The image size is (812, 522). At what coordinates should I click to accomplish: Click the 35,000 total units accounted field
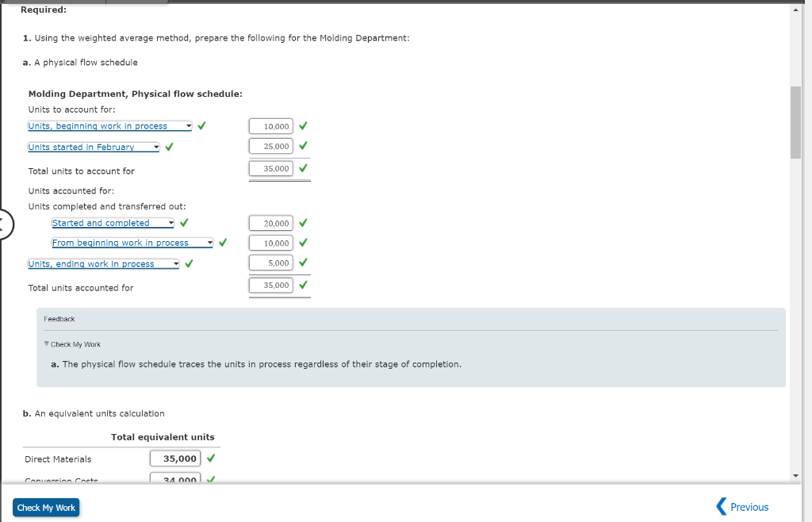[271, 285]
